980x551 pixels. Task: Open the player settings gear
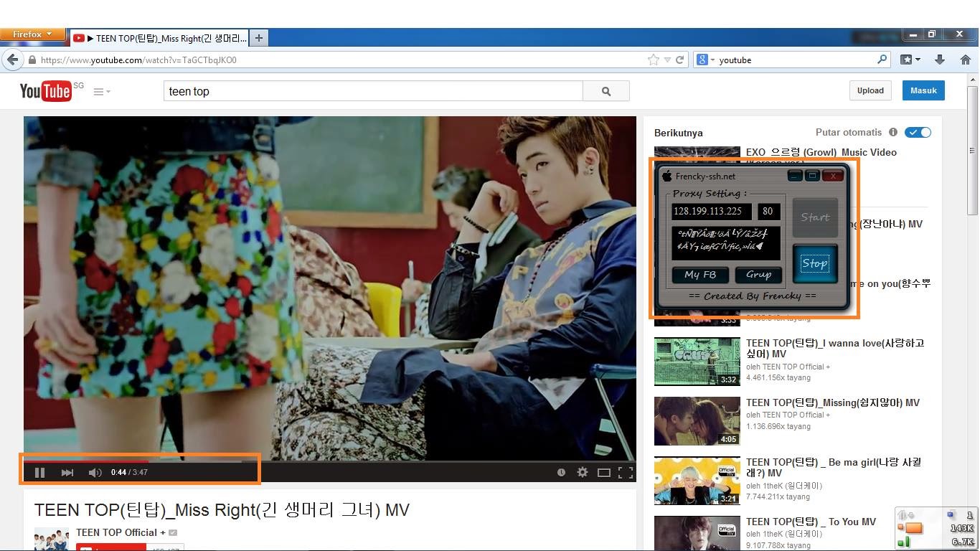pos(583,472)
